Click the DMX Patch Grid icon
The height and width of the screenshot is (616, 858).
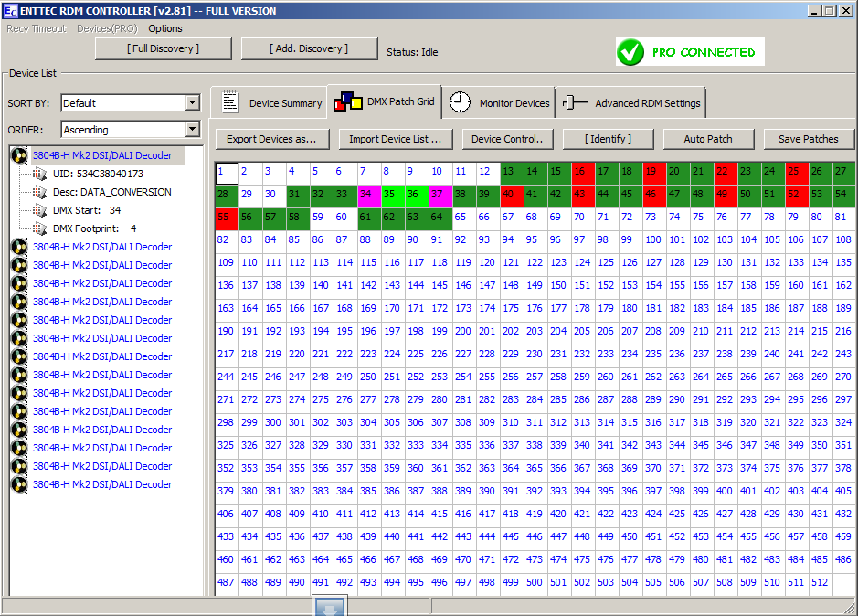pyautogui.click(x=347, y=102)
